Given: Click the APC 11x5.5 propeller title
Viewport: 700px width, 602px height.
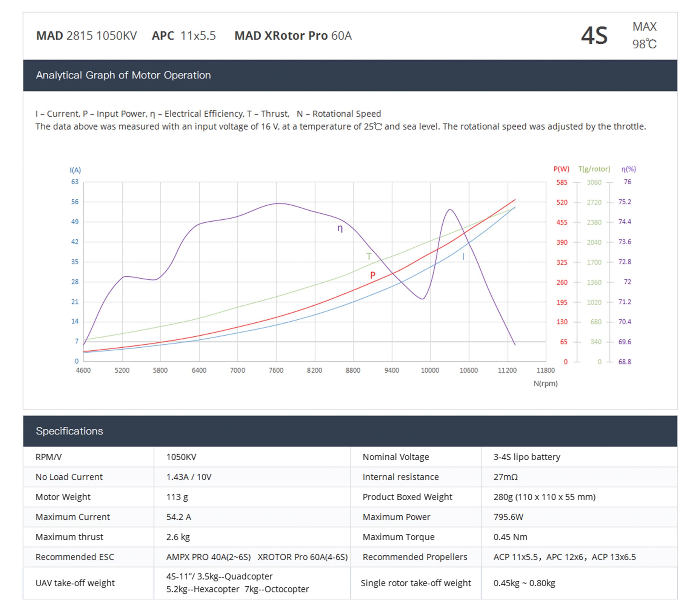Looking at the screenshot, I should coord(183,36).
